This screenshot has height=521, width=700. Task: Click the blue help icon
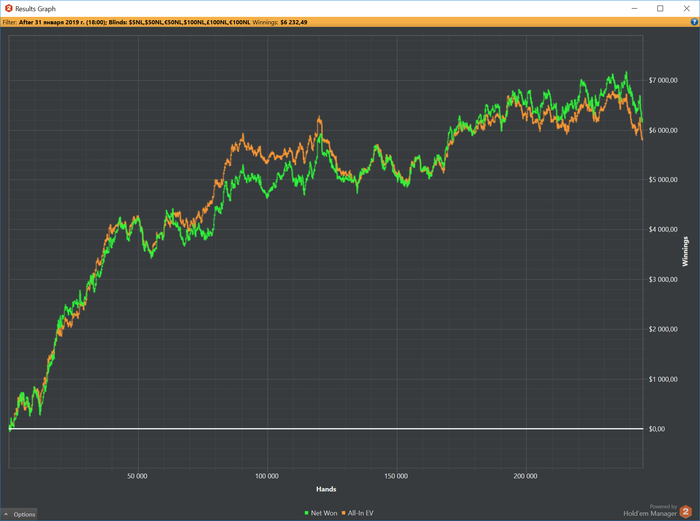click(694, 22)
